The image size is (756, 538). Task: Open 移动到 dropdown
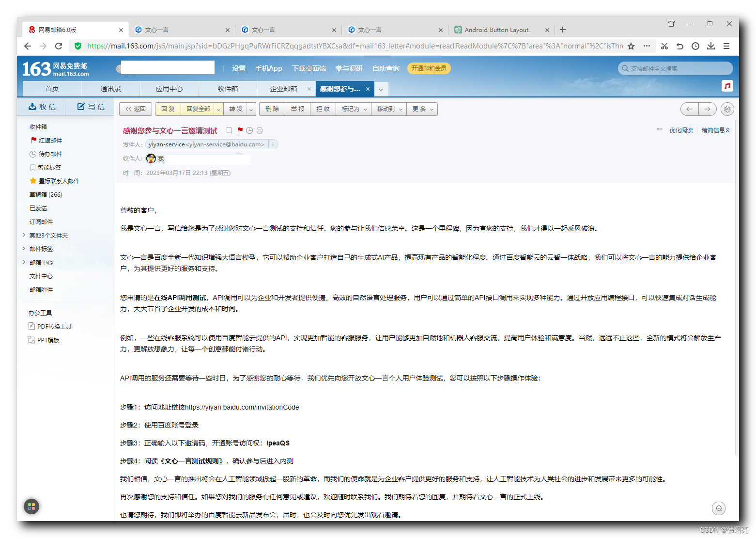[x=389, y=109]
